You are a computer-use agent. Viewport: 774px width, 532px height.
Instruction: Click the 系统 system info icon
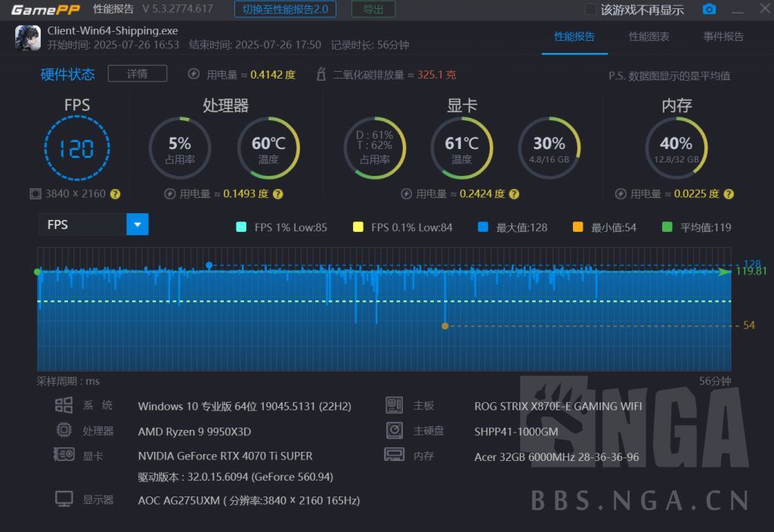63,405
